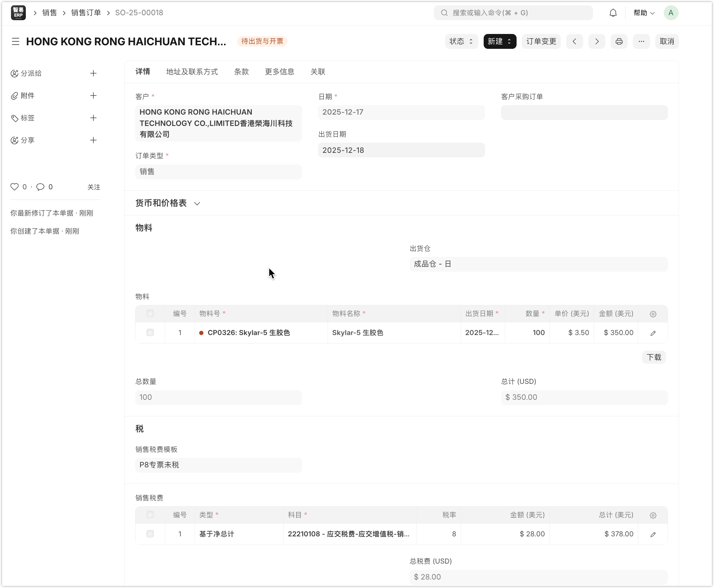Check the 基于净总计 tax row checkbox
Image resolution: width=714 pixels, height=588 pixels.
[x=150, y=534]
